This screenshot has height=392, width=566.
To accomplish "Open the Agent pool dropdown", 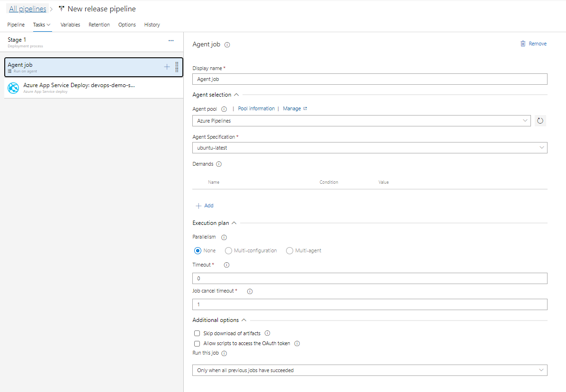I will (x=361, y=121).
